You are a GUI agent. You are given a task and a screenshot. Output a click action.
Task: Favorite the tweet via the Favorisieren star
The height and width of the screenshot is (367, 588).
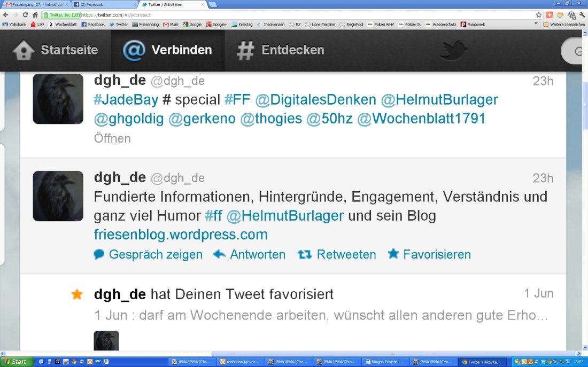pyautogui.click(x=393, y=254)
